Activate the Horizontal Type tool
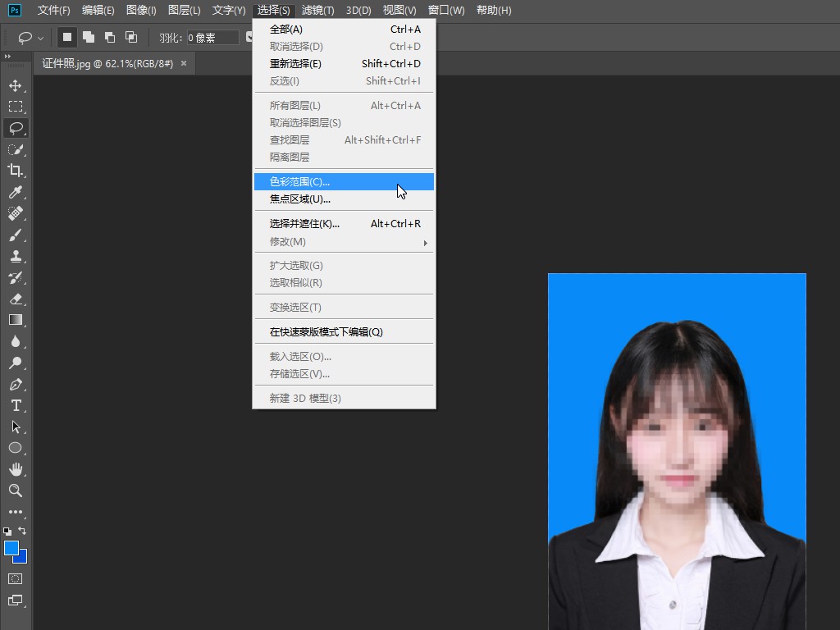The image size is (840, 630). coord(15,405)
